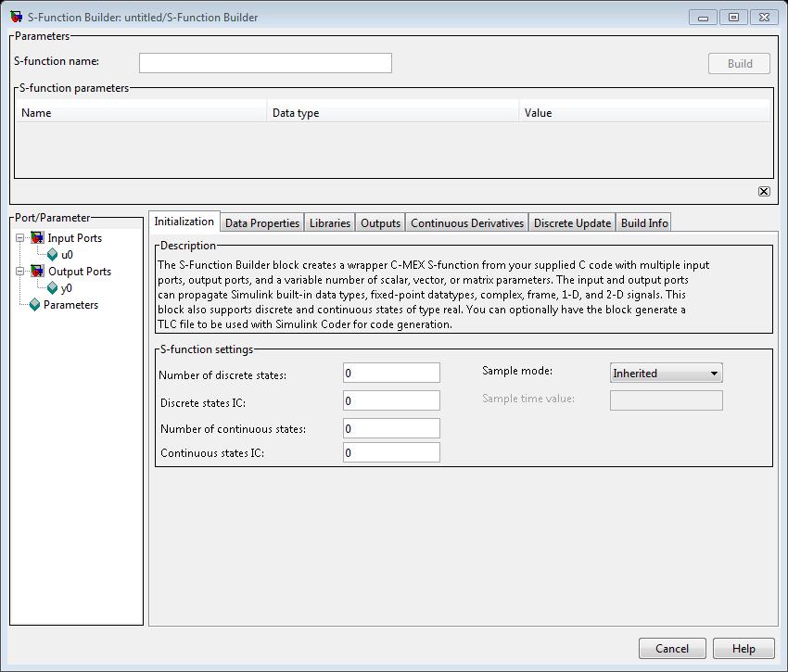Select the u0 tree item
This screenshot has width=788, height=672.
pos(67,255)
